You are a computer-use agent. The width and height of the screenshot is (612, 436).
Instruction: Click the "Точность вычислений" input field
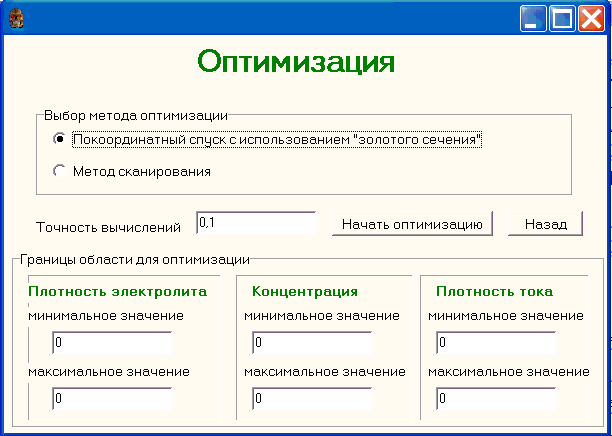pyautogui.click(x=256, y=223)
